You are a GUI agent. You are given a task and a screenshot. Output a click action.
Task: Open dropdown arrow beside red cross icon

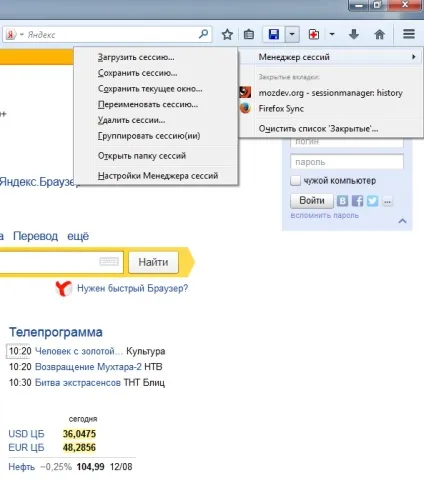click(332, 34)
